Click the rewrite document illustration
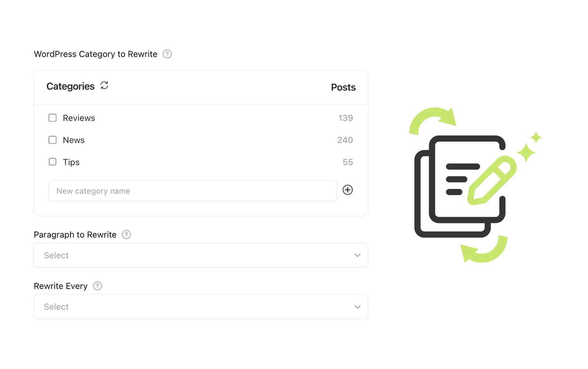This screenshot has width=588, height=369. click(x=475, y=184)
